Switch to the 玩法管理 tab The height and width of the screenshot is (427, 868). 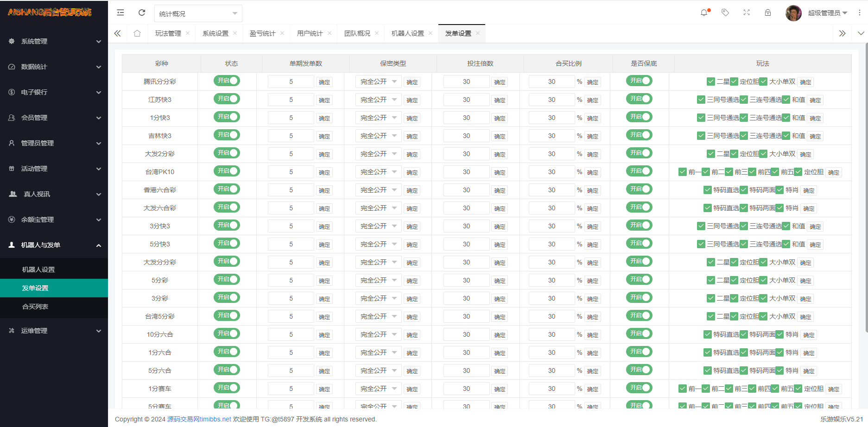pos(168,33)
